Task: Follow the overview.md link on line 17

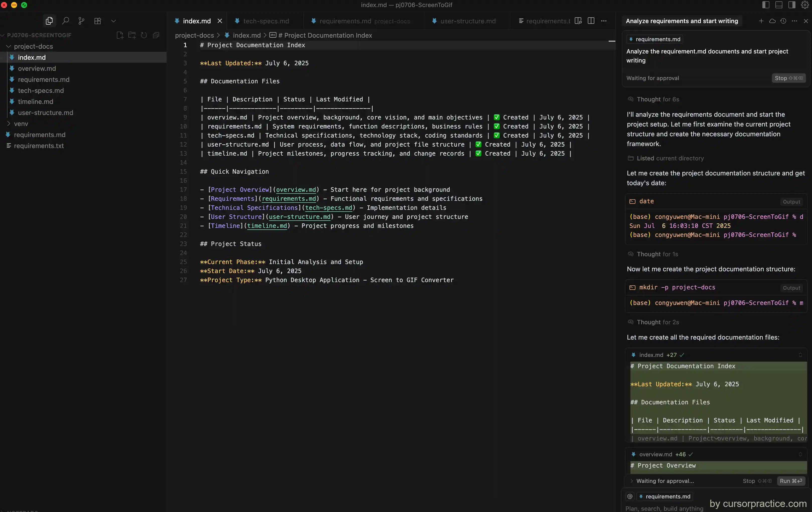Action: (296, 190)
